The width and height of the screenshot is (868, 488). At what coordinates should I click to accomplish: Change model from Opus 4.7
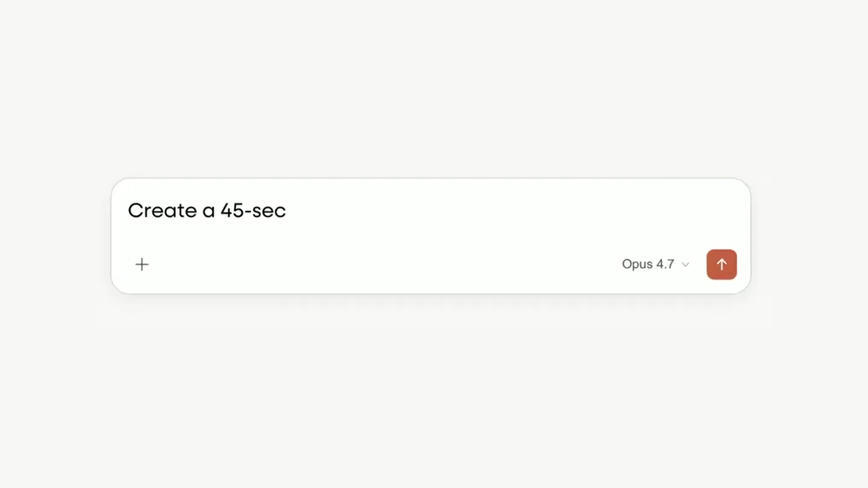tap(655, 264)
